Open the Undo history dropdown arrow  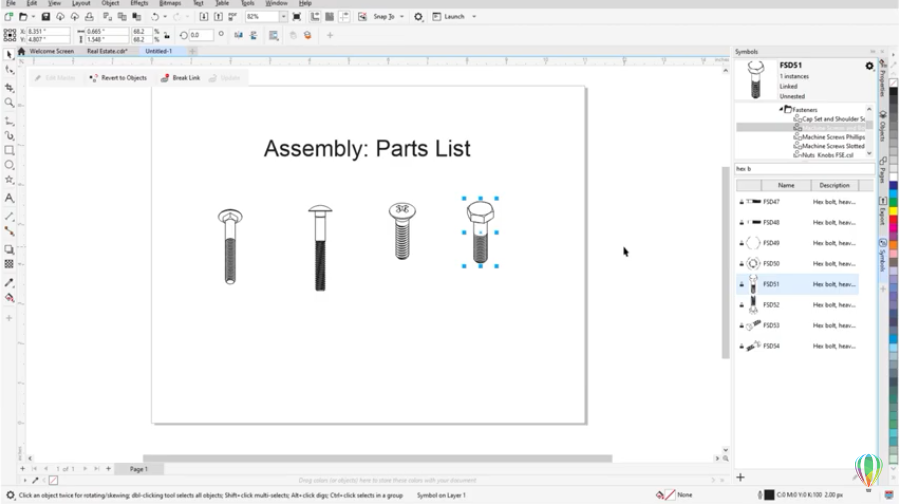click(x=165, y=17)
